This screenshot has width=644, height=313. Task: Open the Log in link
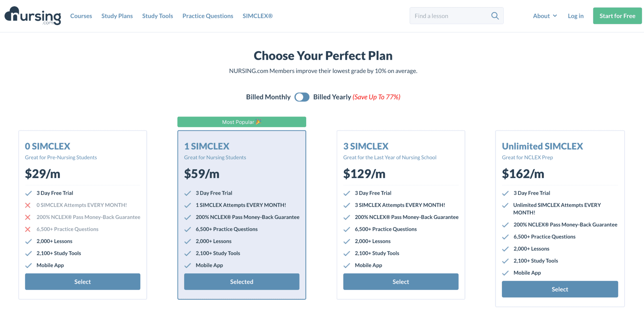point(576,16)
